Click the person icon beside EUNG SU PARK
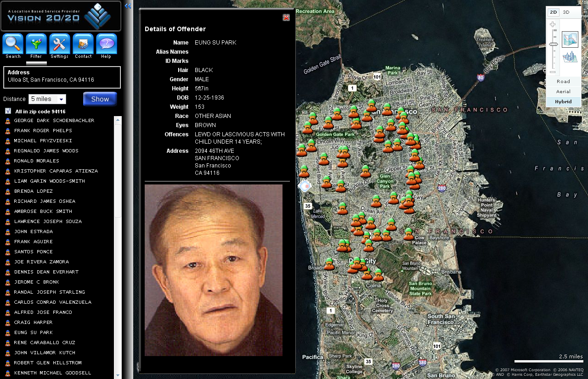This screenshot has width=588, height=379. (x=8, y=333)
